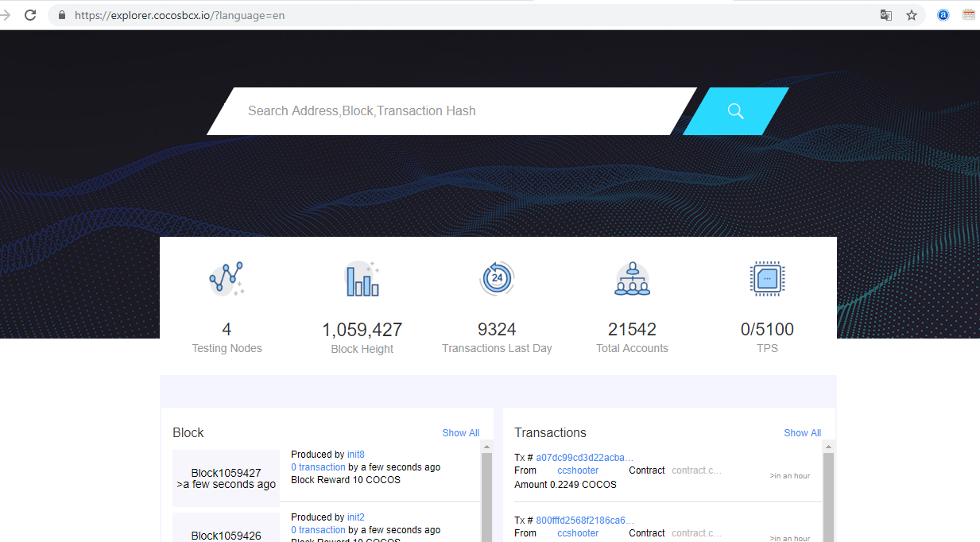The width and height of the screenshot is (980, 542).
Task: Click the TPS processor chip icon
Action: [x=767, y=279]
